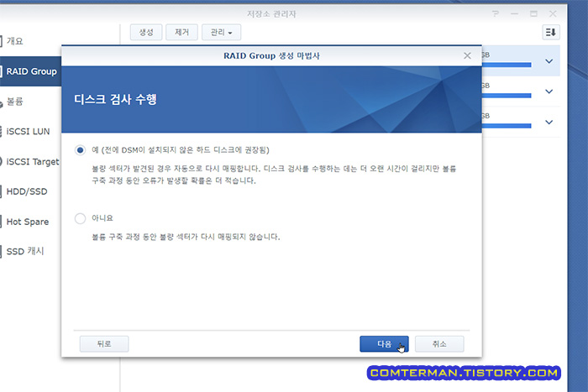Expand the second RAID group row chevron
This screenshot has width=588, height=392.
click(x=549, y=91)
